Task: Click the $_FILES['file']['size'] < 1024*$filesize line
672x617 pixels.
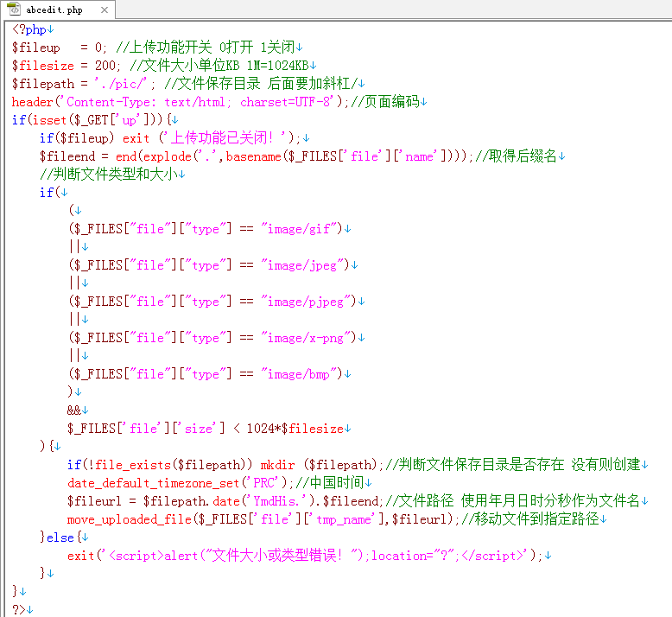Action: [x=209, y=429]
